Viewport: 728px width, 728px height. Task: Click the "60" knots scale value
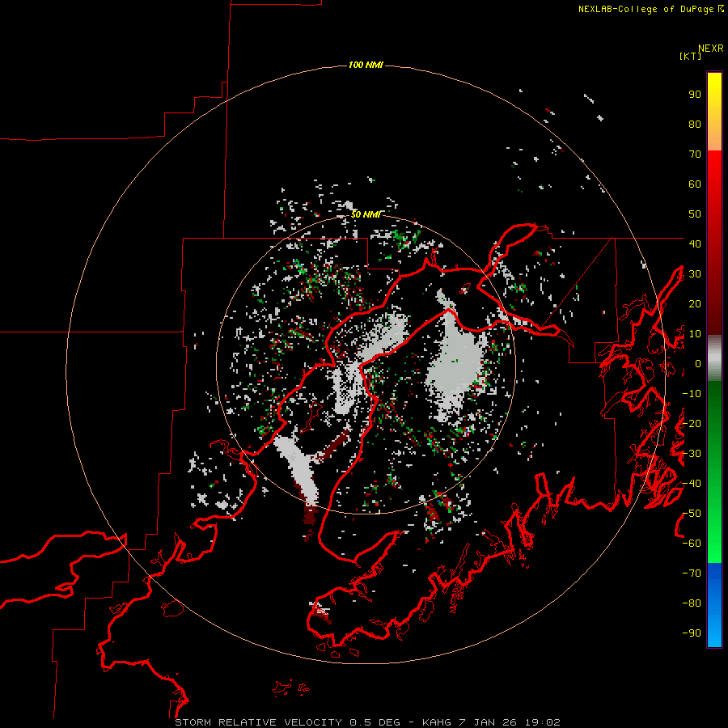pos(695,184)
